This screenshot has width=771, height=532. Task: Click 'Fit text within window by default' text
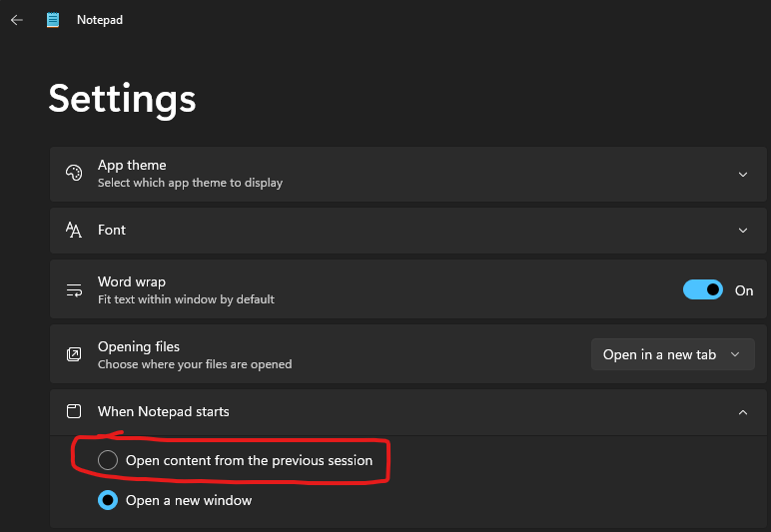tap(186, 299)
